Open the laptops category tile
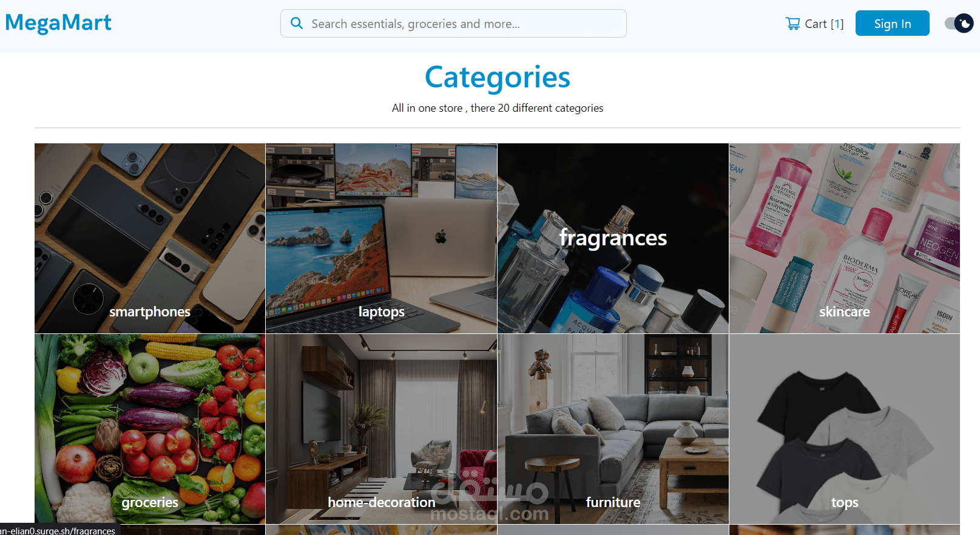The height and width of the screenshot is (535, 980). 381,238
